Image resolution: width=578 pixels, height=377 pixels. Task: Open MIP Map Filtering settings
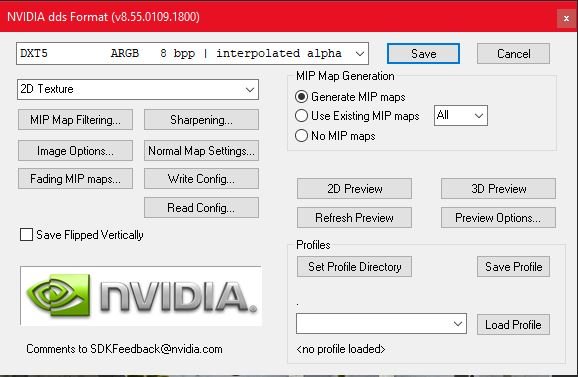pos(75,120)
